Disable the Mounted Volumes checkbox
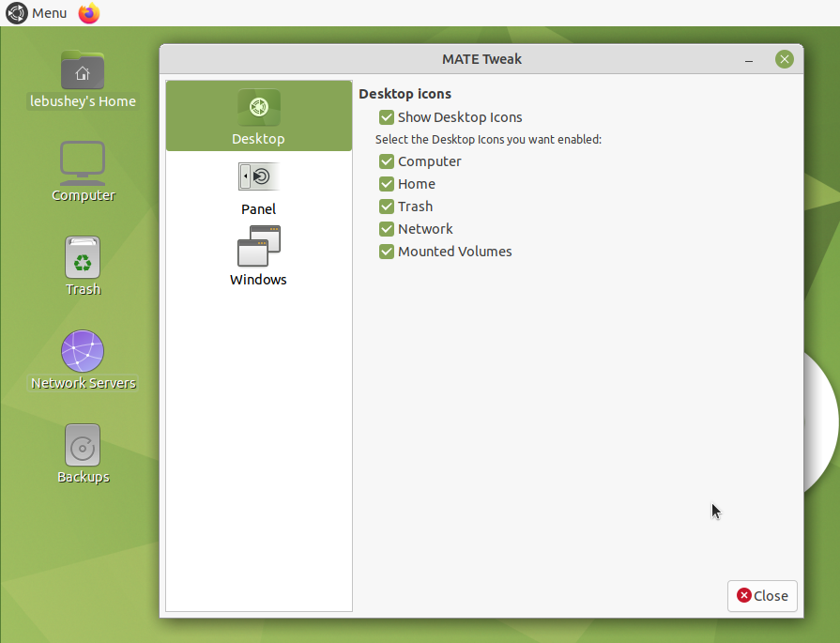 pyautogui.click(x=387, y=252)
